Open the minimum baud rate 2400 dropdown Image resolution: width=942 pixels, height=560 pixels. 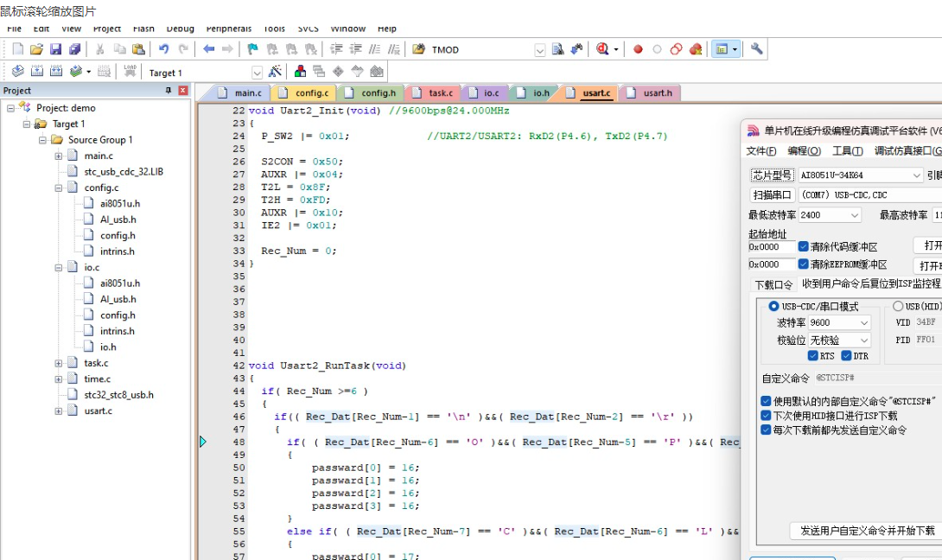(x=855, y=215)
